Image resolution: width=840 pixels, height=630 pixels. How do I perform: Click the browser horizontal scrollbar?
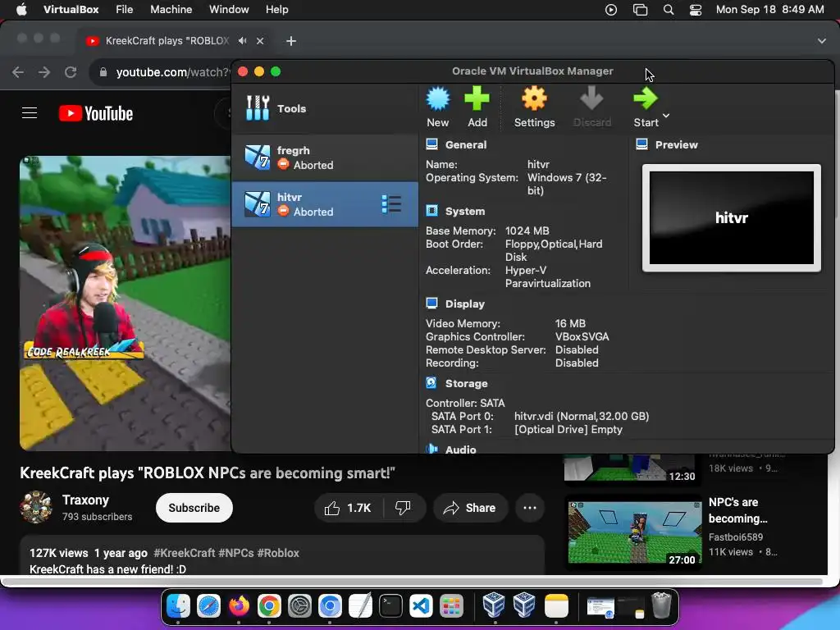coord(413,581)
